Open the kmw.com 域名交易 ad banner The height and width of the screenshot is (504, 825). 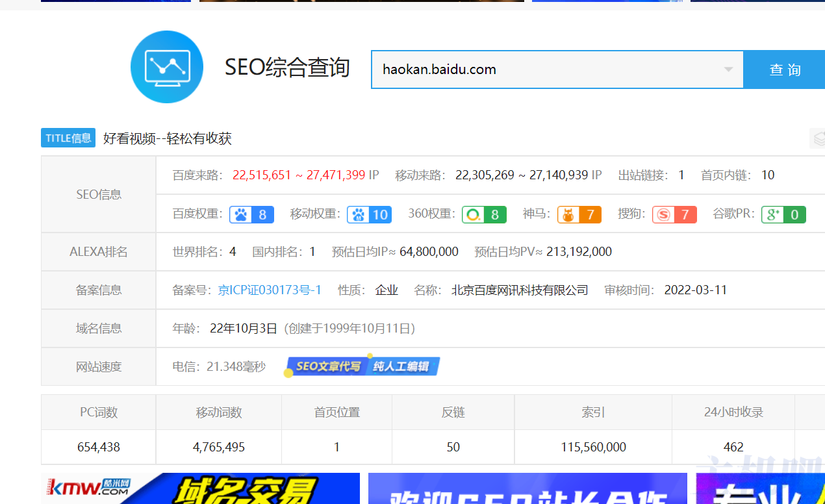click(x=201, y=488)
